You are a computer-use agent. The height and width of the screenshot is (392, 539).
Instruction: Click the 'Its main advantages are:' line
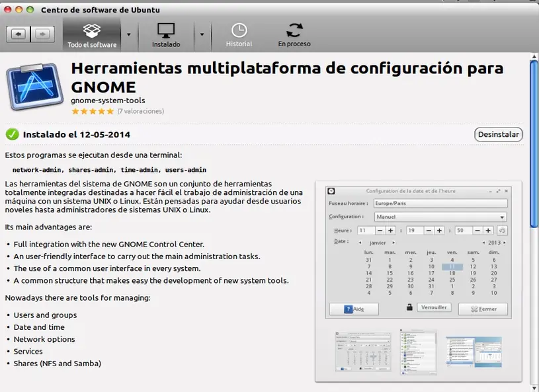tap(48, 227)
